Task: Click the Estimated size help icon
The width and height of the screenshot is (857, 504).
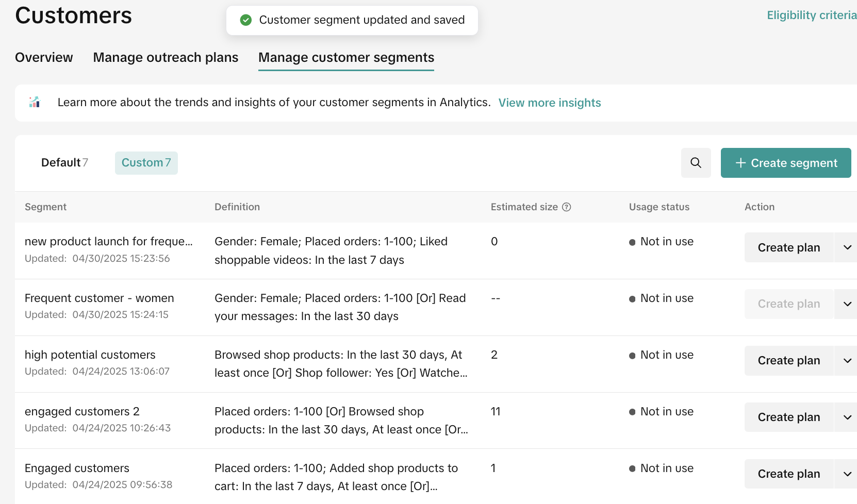Action: tap(566, 207)
